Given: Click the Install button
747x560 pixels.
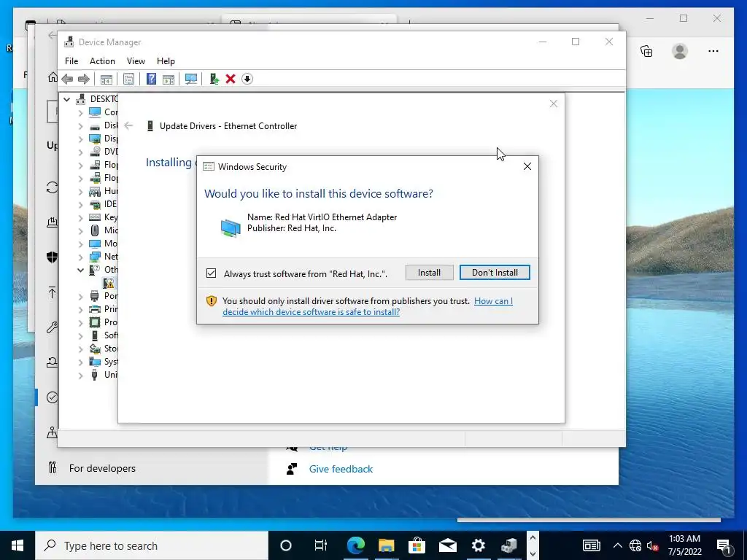Looking at the screenshot, I should pyautogui.click(x=429, y=273).
